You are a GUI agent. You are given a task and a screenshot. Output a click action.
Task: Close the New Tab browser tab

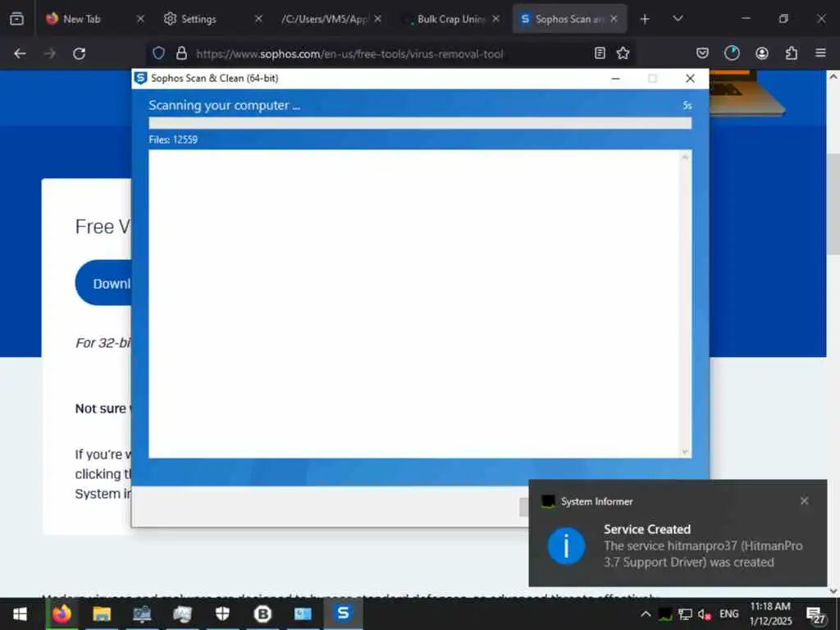click(x=140, y=19)
